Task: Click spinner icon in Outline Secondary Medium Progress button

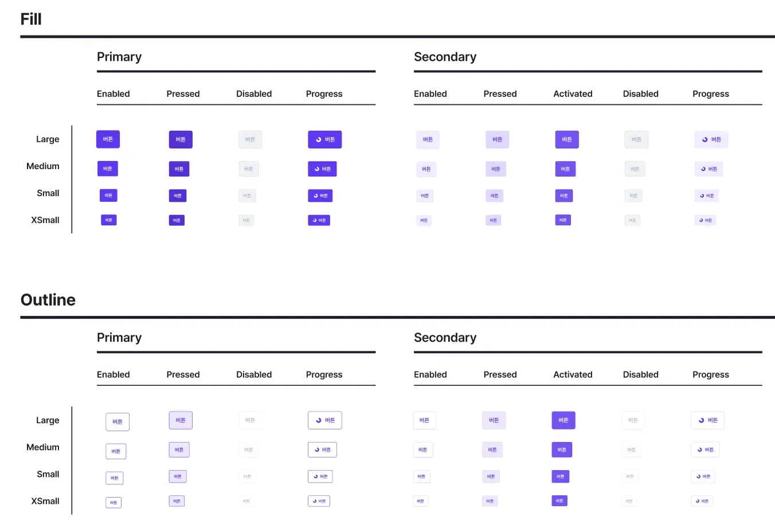Action: 699,450
